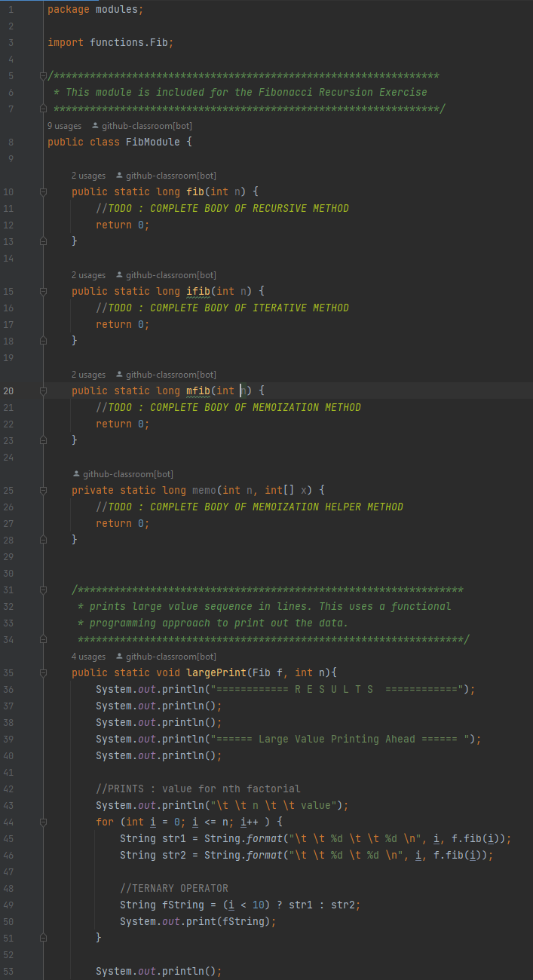Click the 'modules' package name on line 1
This screenshot has height=980, width=533.
(117, 9)
